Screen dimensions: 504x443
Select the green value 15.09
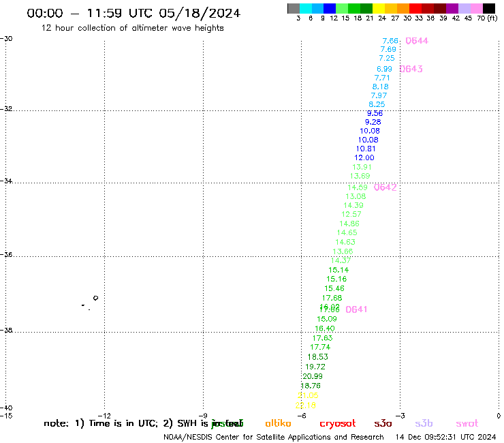tap(327, 319)
